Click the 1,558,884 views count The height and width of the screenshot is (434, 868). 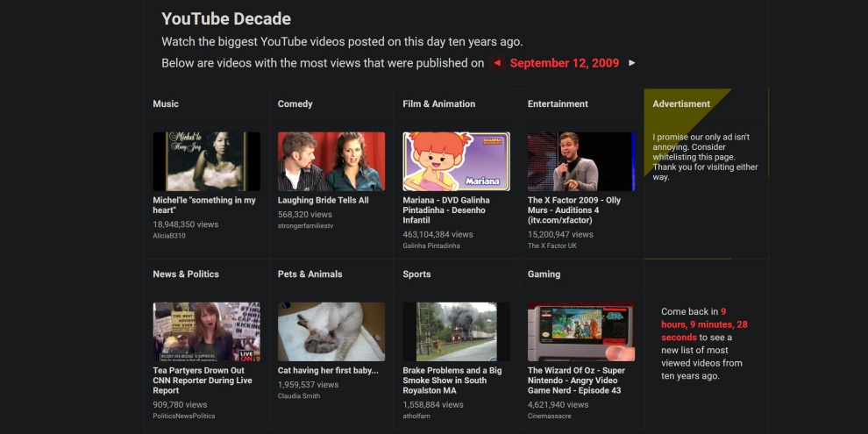pos(433,405)
